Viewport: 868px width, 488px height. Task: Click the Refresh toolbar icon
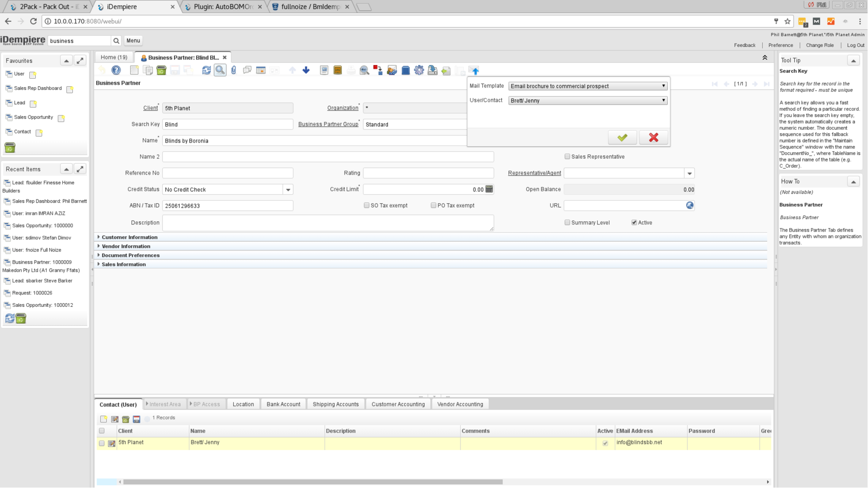pyautogui.click(x=206, y=70)
